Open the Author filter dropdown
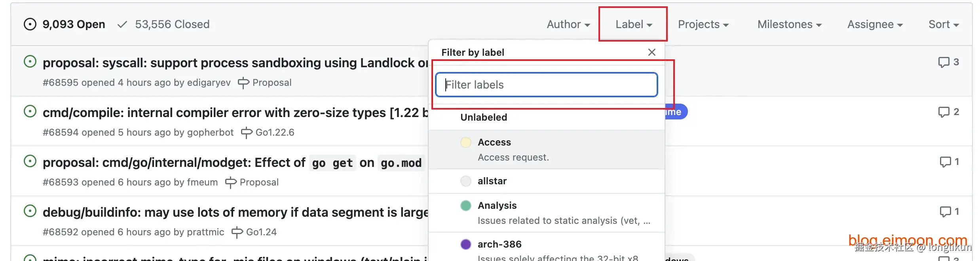The image size is (980, 261). [568, 25]
